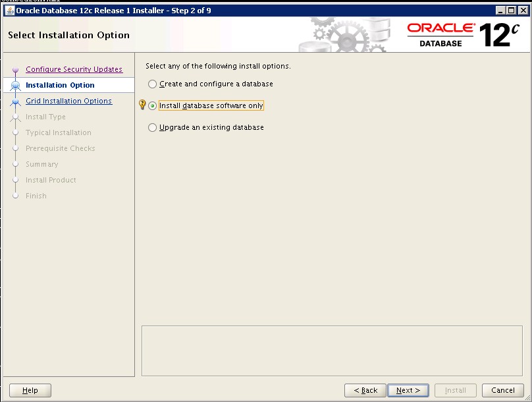Click the Summary step label
Screen dimensions: 532x402
[42, 164]
